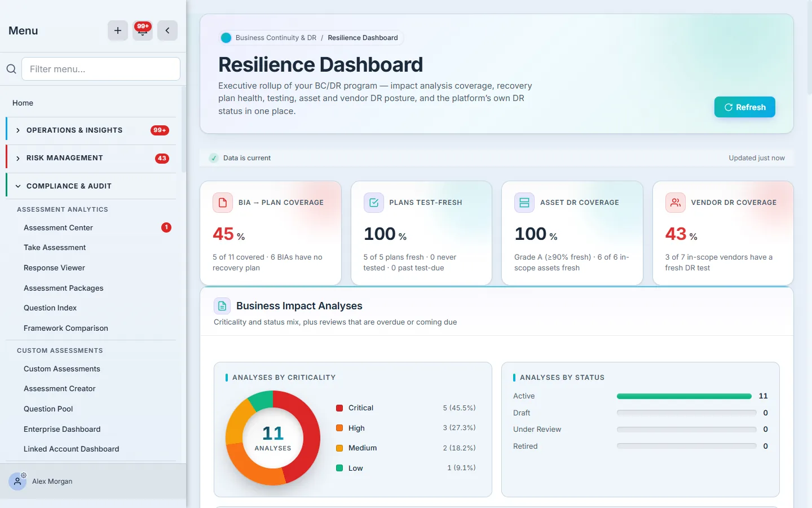Image resolution: width=812 pixels, height=508 pixels.
Task: Open Framework Comparison
Action: pyautogui.click(x=65, y=328)
